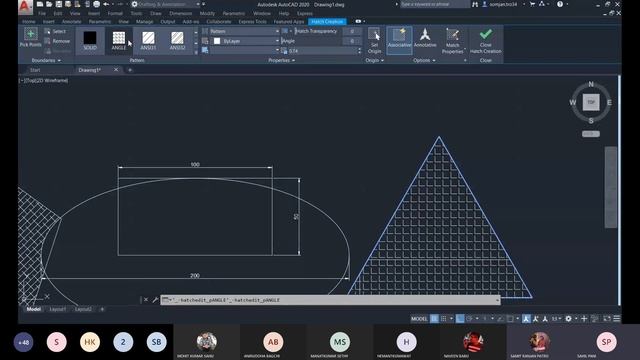Click the search keyword input box

pyautogui.click(x=434, y=4)
